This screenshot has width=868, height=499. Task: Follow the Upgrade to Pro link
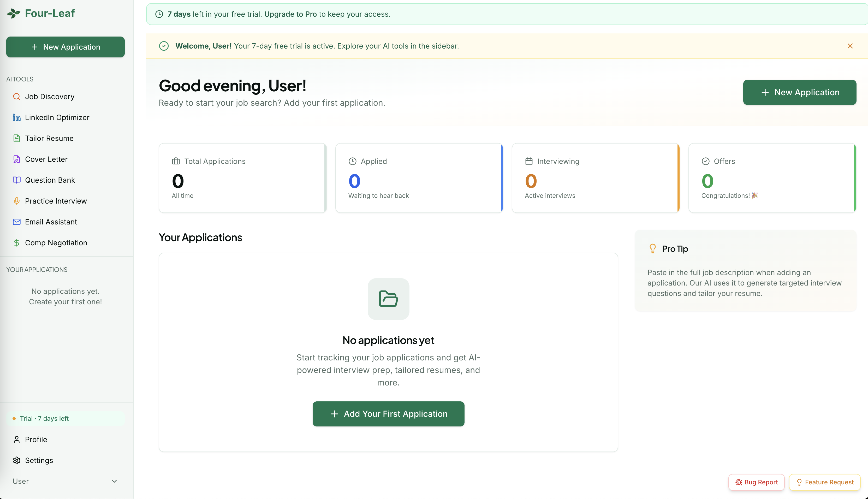(x=290, y=14)
